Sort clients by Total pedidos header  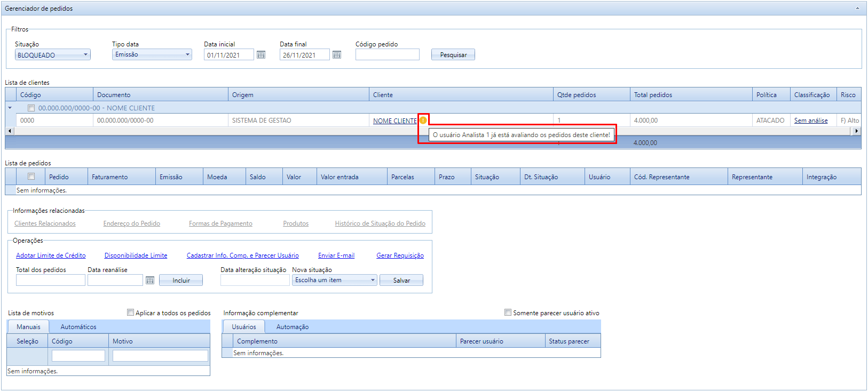pyautogui.click(x=691, y=94)
